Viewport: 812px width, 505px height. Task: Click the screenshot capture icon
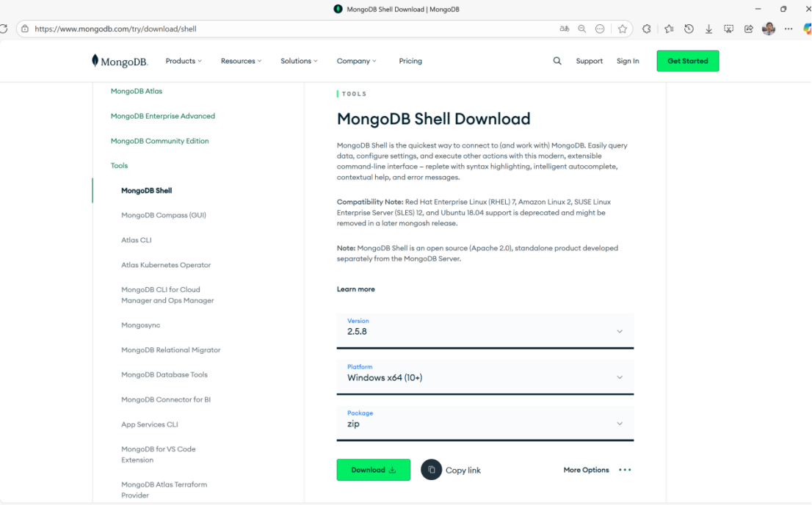(728, 29)
